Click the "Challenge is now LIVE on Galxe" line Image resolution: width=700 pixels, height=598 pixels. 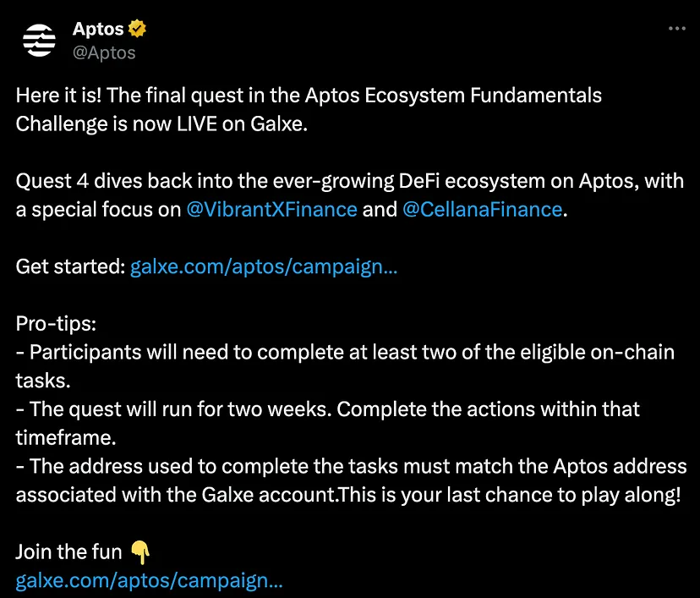(161, 124)
